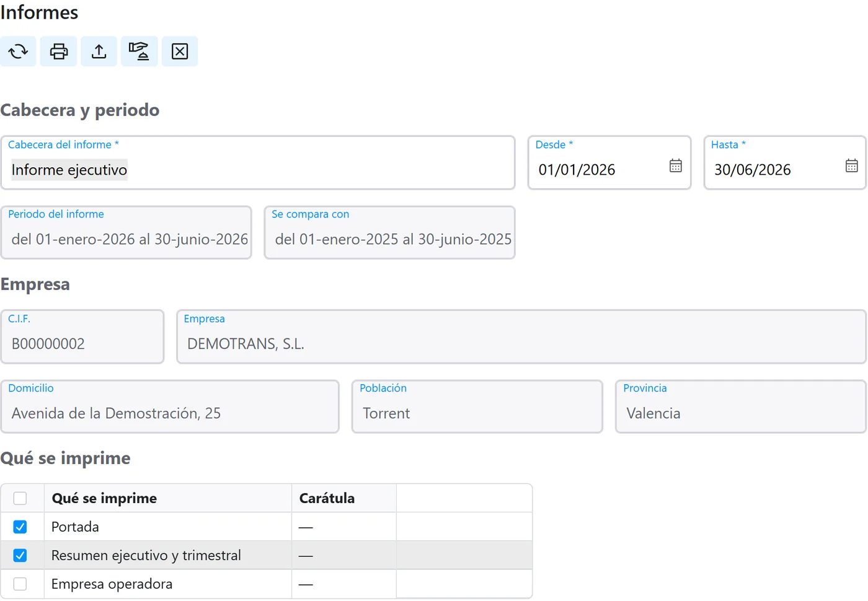The width and height of the screenshot is (868, 601).
Task: Click the 'Cabecera y periodo' section heading
Action: tap(80, 110)
